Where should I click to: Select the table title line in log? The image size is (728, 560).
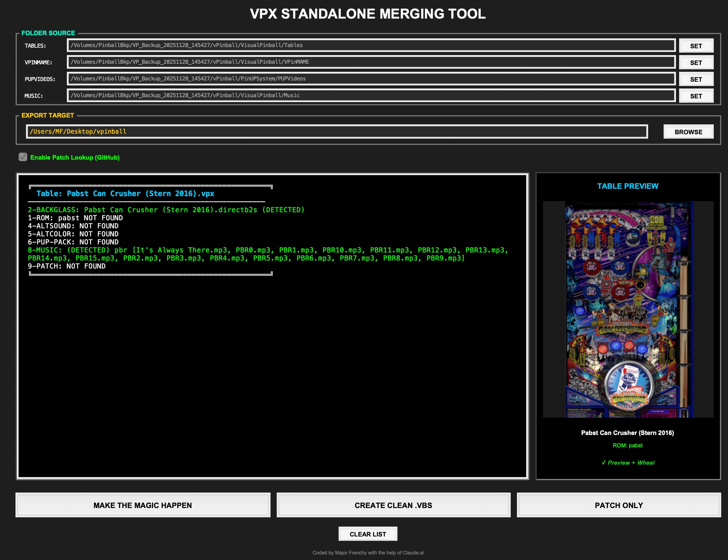tap(125, 194)
